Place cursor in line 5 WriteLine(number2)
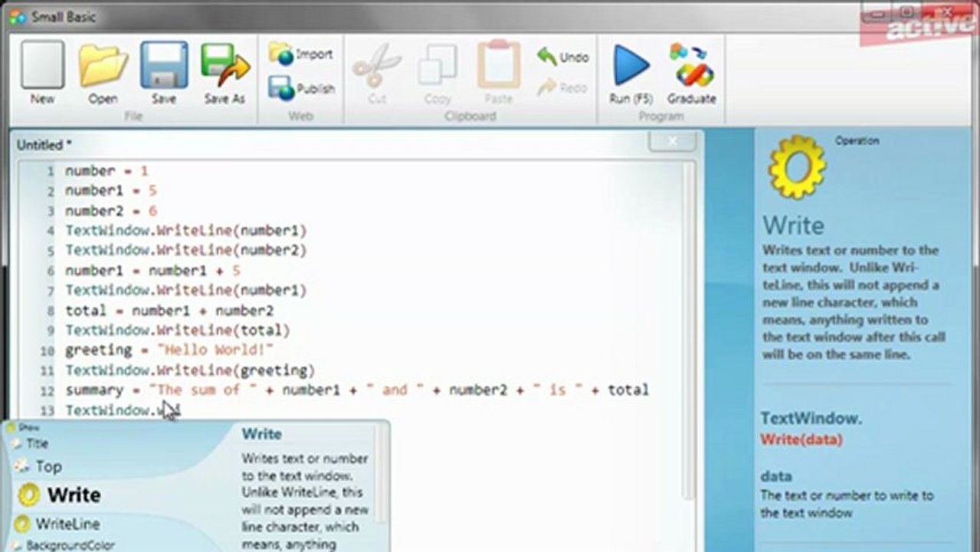The height and width of the screenshot is (552, 980). [x=185, y=251]
